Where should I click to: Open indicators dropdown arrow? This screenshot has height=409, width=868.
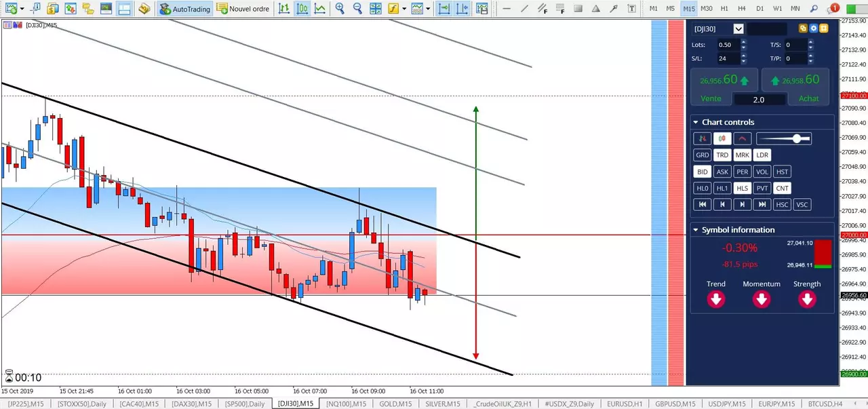(x=404, y=9)
